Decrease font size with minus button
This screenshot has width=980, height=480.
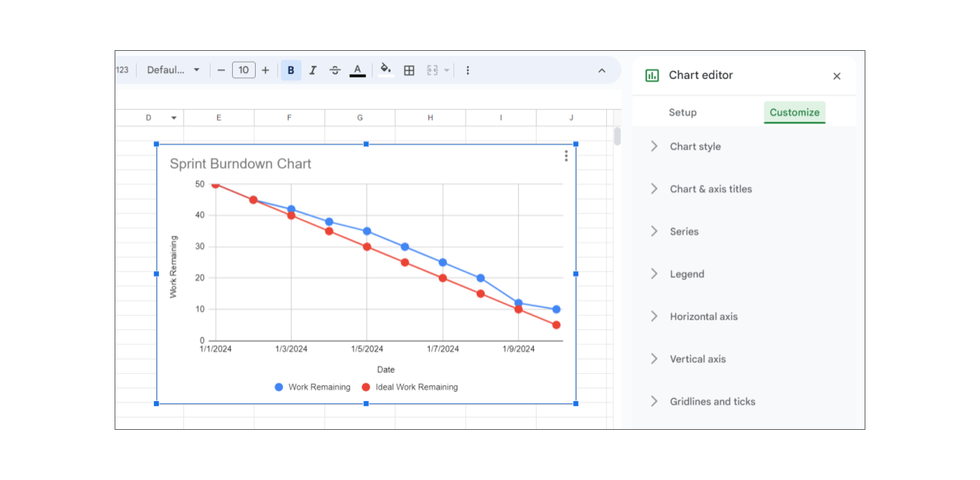pos(221,70)
